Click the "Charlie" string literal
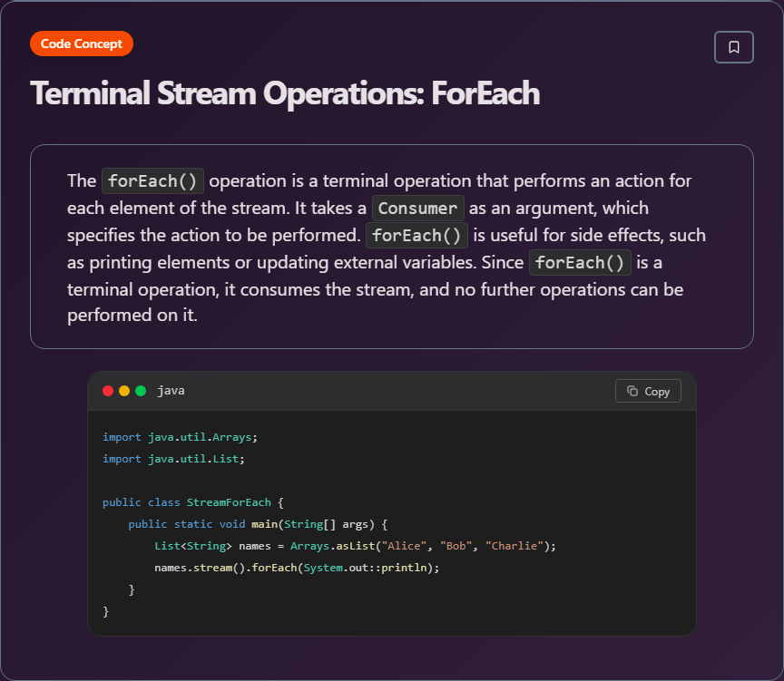 click(x=514, y=546)
